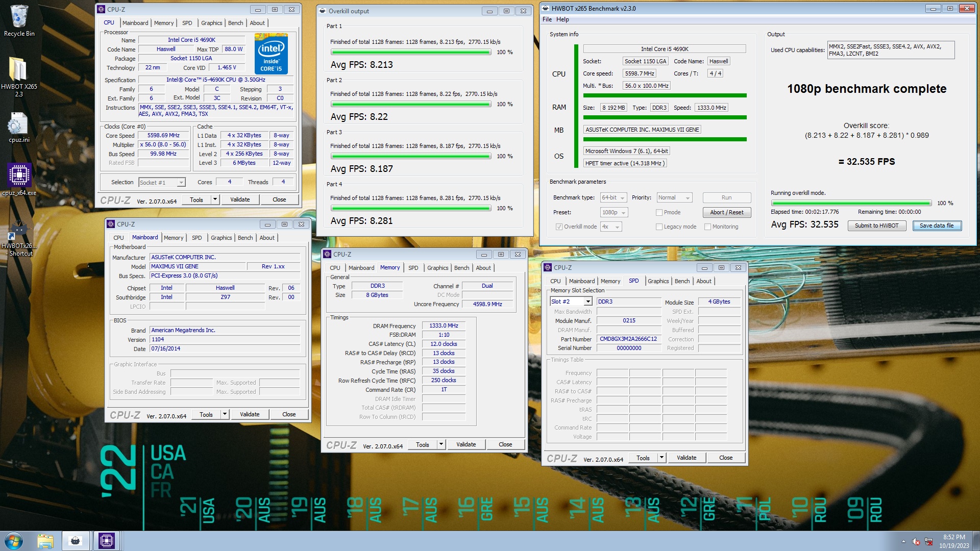
Task: Show hidden tray icons arrow
Action: point(903,541)
